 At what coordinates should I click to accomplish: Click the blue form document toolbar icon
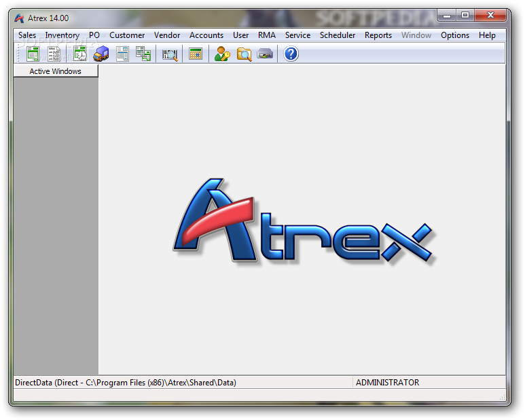(122, 54)
